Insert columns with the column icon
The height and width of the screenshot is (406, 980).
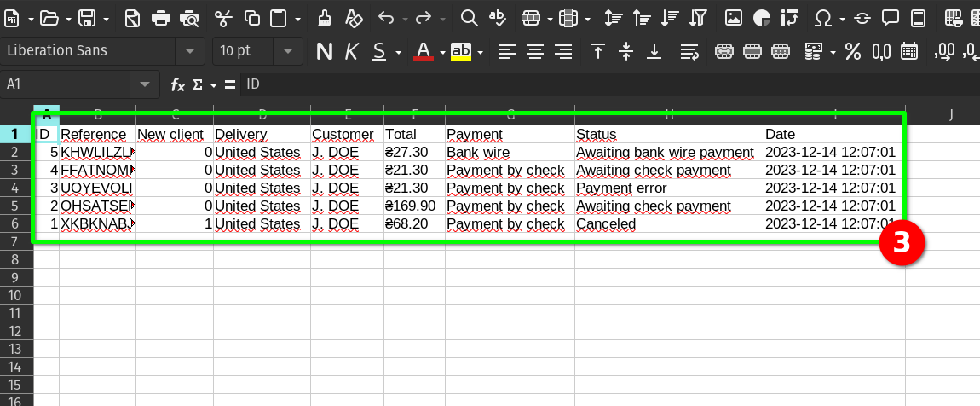(568, 19)
